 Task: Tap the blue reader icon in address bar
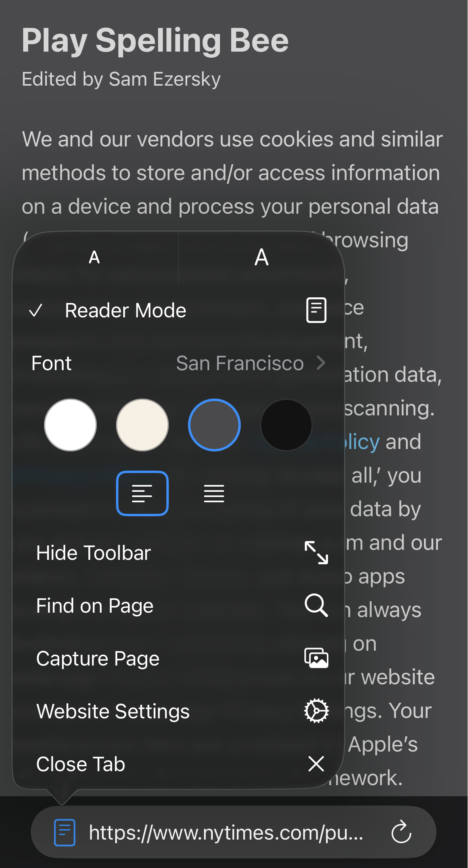pyautogui.click(x=64, y=832)
